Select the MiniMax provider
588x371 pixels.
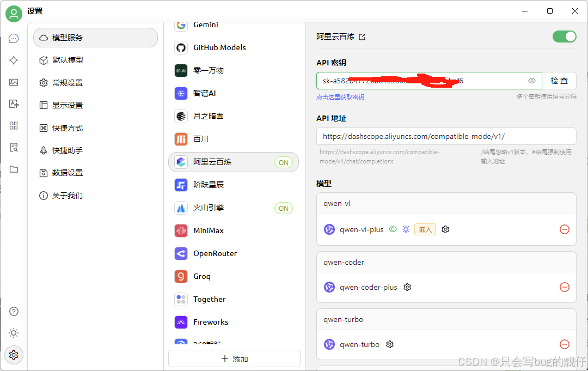(234, 230)
